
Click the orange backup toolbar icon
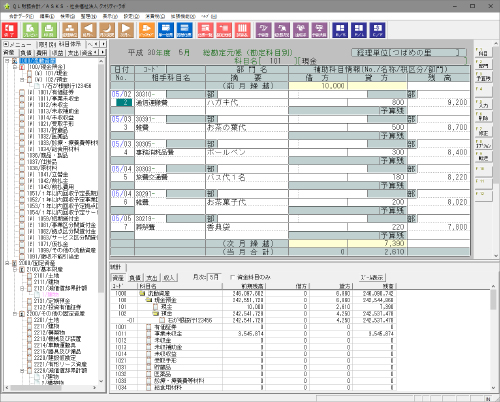[x=147, y=30]
